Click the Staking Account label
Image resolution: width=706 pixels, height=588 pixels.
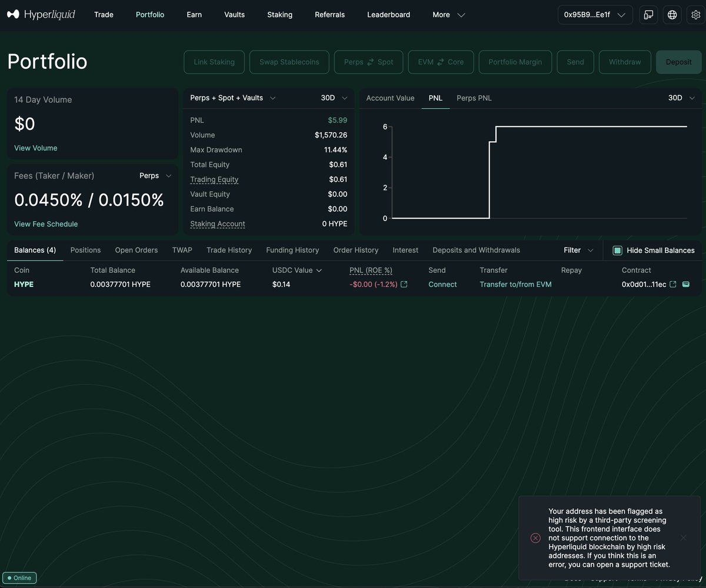point(218,224)
